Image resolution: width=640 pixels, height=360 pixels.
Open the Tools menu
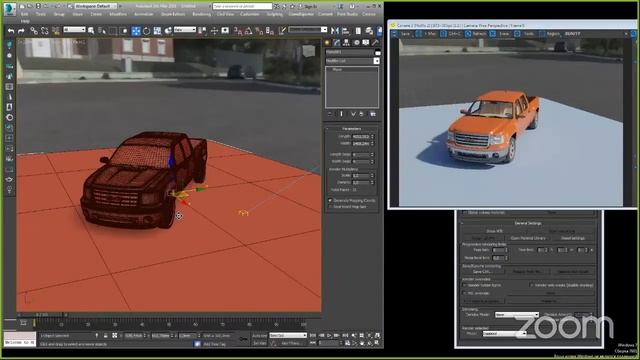point(40,14)
